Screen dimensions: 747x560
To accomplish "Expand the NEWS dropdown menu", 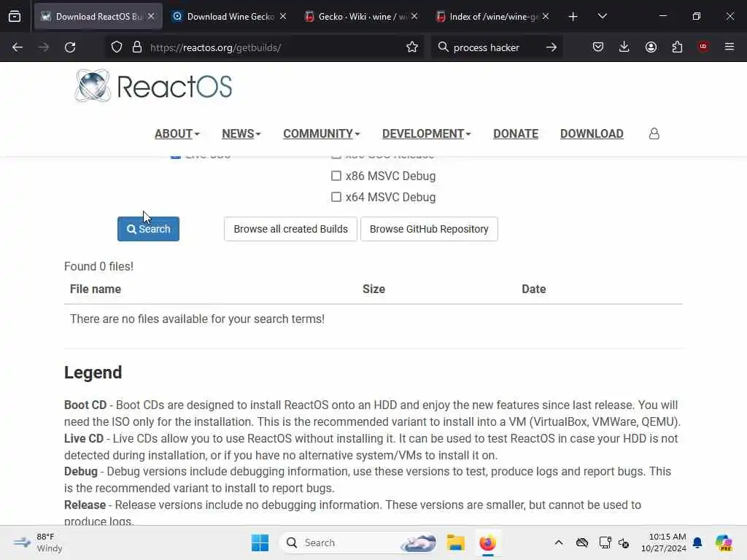I will point(241,134).
